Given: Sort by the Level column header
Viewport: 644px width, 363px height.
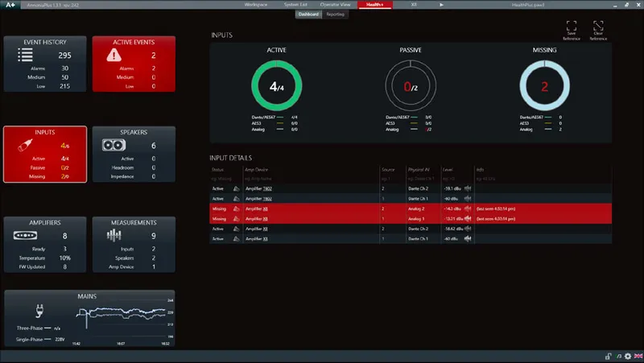Looking at the screenshot, I should click(x=448, y=170).
